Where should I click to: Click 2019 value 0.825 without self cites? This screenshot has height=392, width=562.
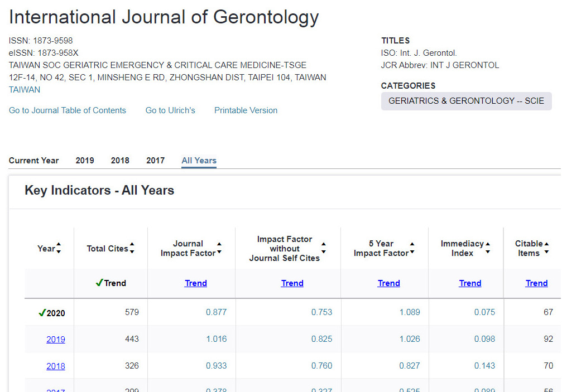tap(321, 339)
